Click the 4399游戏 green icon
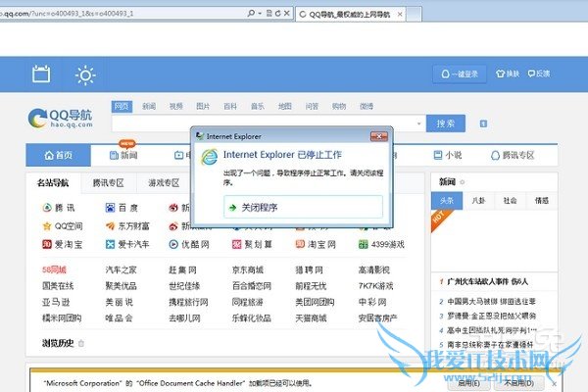The height and width of the screenshot is (392, 588). [x=363, y=245]
